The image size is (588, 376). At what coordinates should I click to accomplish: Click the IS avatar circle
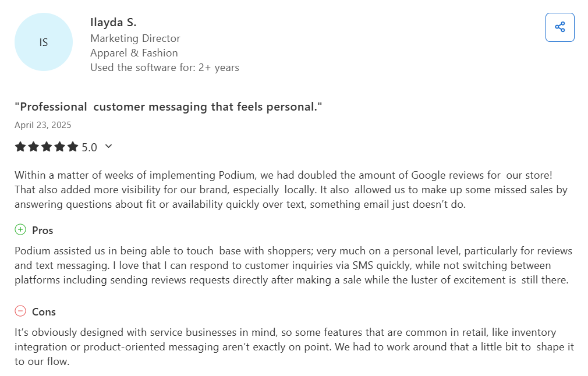coord(44,42)
